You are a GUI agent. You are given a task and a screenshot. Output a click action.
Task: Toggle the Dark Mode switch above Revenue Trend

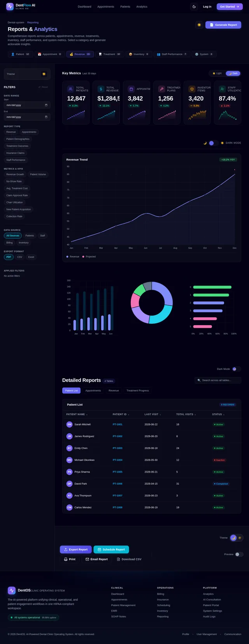coord(213,143)
